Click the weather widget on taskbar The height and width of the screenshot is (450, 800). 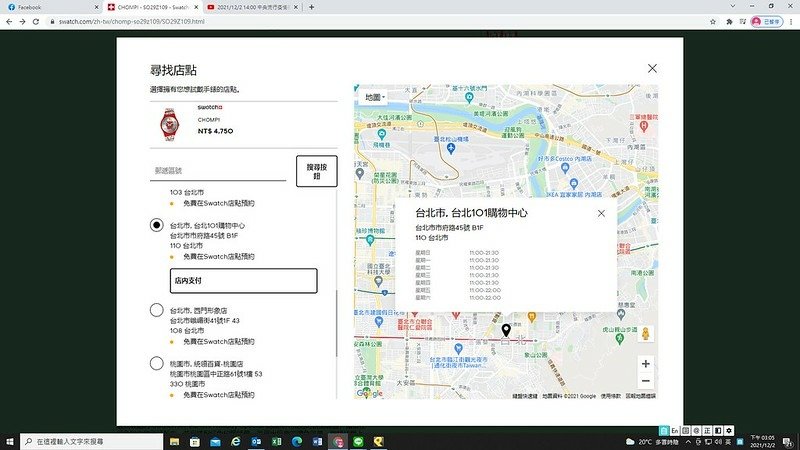point(652,442)
